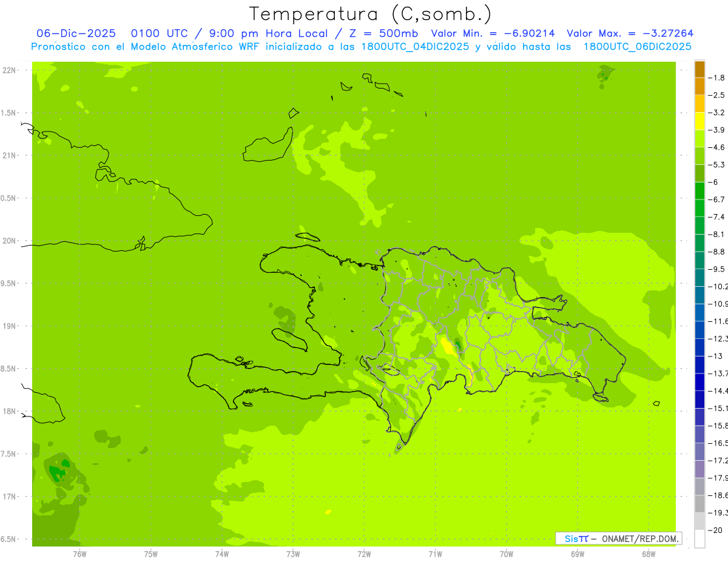Click the '68W' longitude label

[649, 554]
